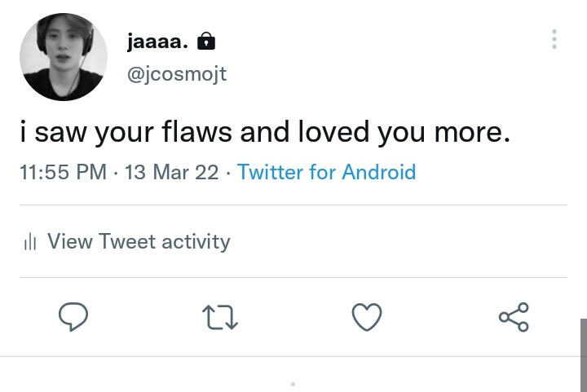The width and height of the screenshot is (587, 392).
Task: Click the bar chart analytics icon
Action: tap(31, 241)
